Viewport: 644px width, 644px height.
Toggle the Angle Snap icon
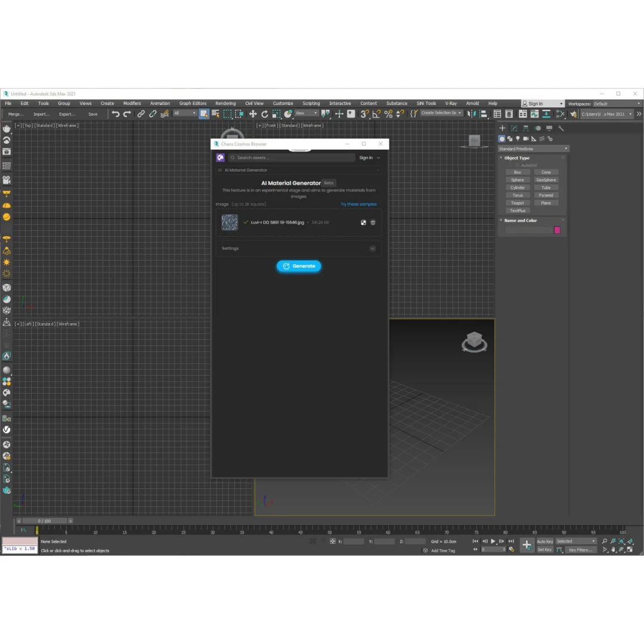click(376, 114)
